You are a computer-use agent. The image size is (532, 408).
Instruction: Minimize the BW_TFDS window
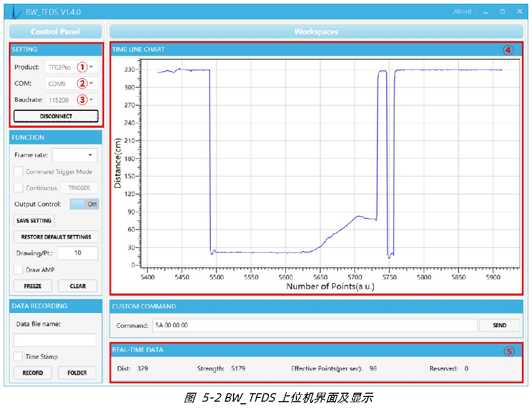coord(486,12)
